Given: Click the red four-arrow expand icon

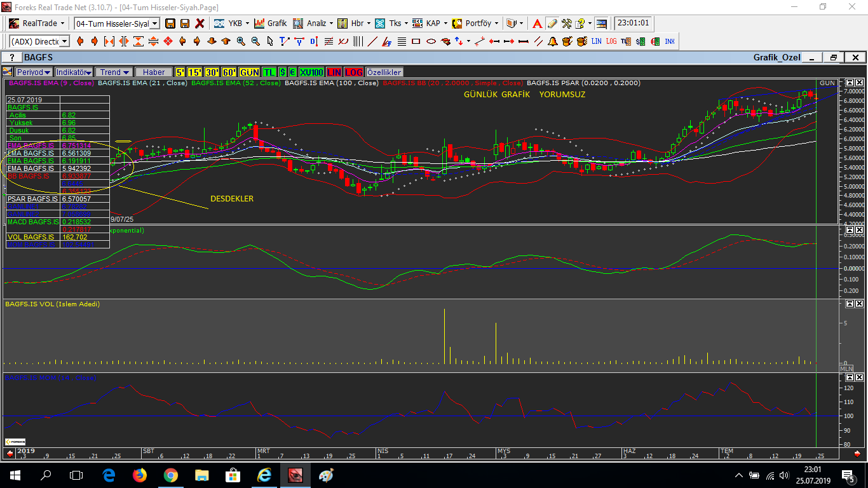Looking at the screenshot, I should pyautogui.click(x=168, y=41).
